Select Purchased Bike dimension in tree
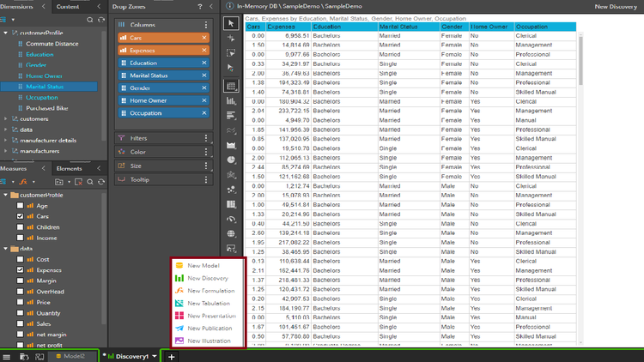The width and height of the screenshot is (644, 362). [47, 108]
